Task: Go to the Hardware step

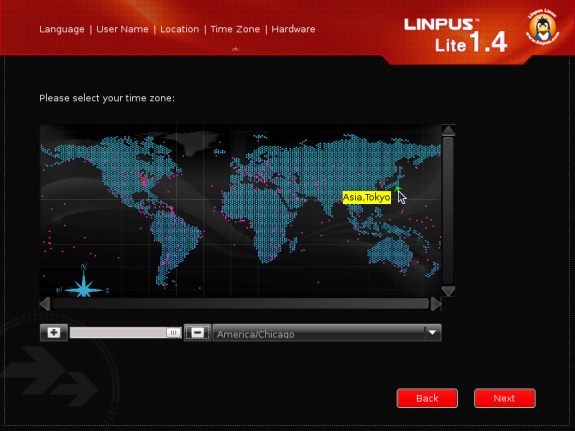Action: tap(293, 29)
